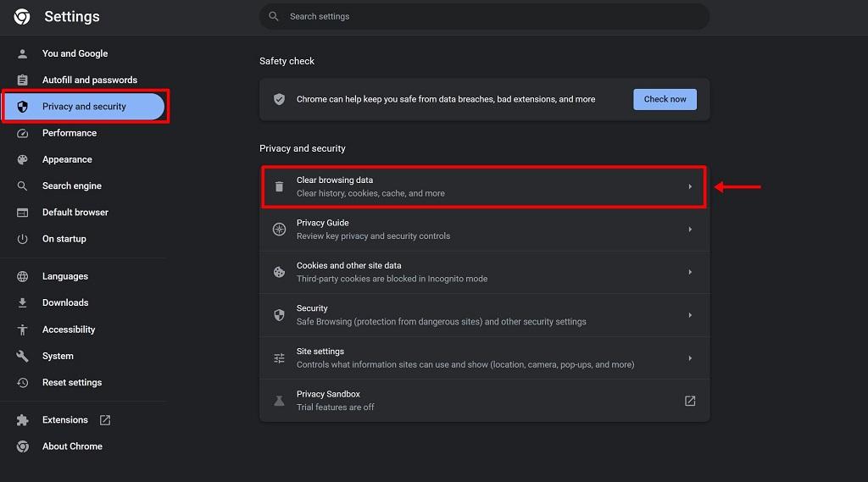
Task: Click the clipboard icon for Autofill and passwords
Action: click(x=22, y=80)
